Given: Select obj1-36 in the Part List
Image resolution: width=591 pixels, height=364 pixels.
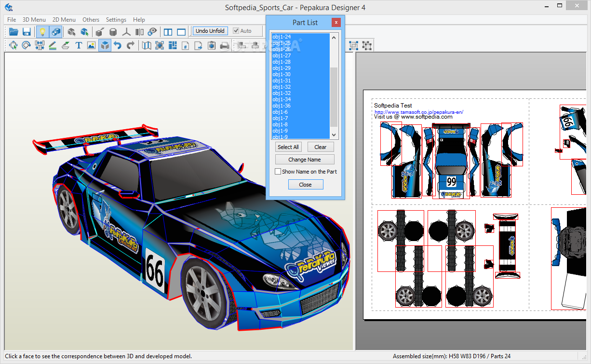Looking at the screenshot, I should (300, 106).
